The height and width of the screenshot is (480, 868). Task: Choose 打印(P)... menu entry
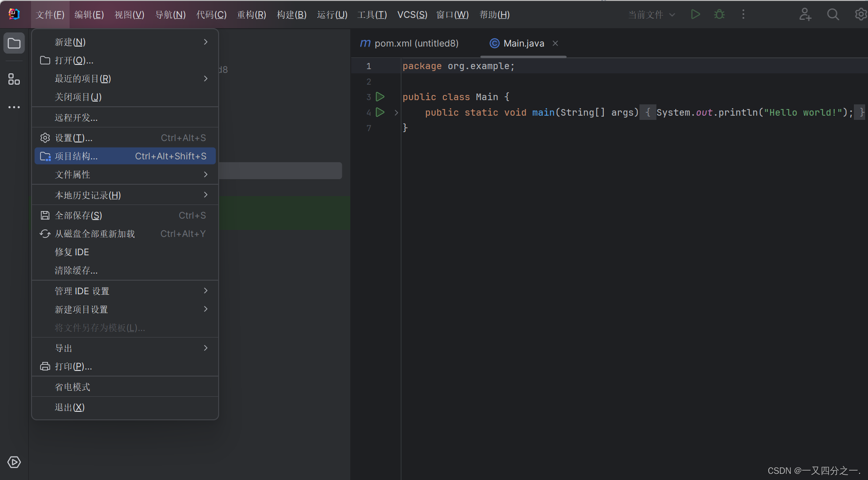pyautogui.click(x=125, y=366)
